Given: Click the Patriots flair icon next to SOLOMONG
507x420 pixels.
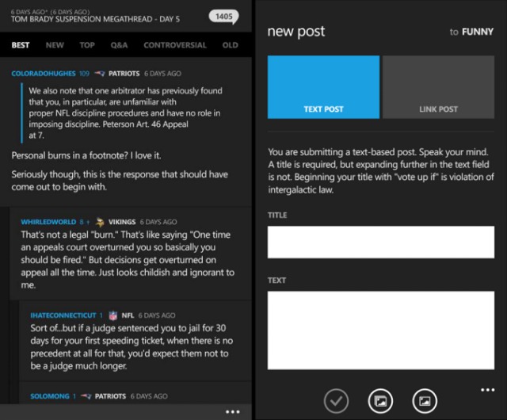Looking at the screenshot, I should pos(86,396).
